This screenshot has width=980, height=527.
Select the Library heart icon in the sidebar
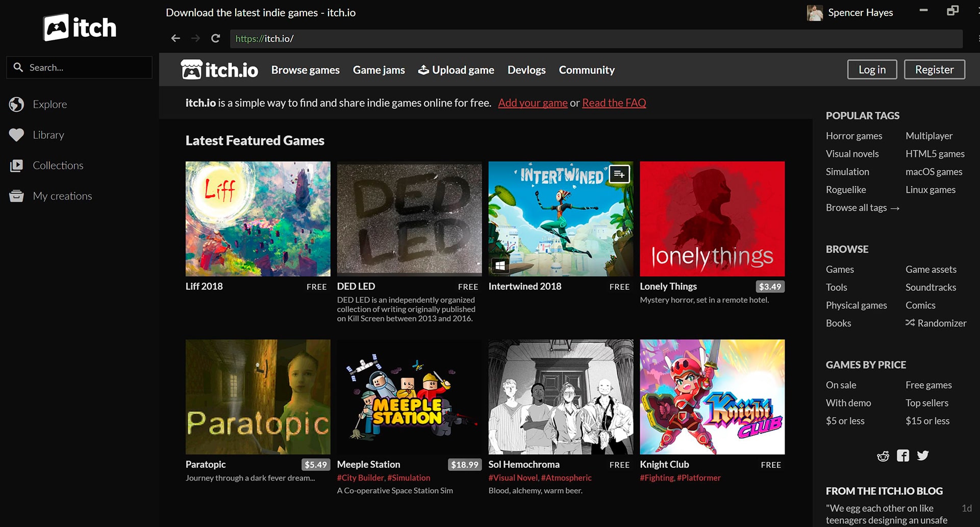[x=17, y=135]
